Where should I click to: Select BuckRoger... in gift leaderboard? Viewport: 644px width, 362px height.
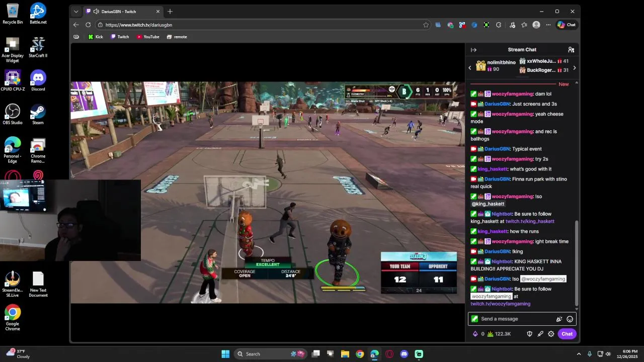tap(544, 70)
